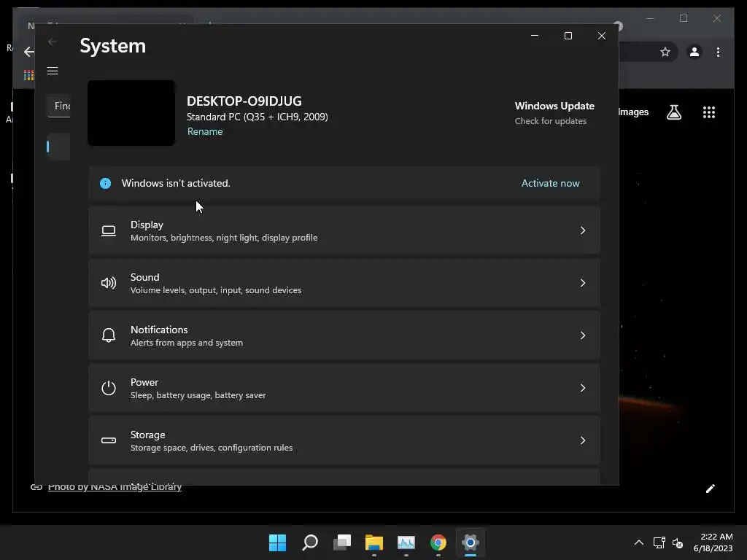Open Chrome profile avatar icon
The image size is (747, 560).
click(x=694, y=52)
